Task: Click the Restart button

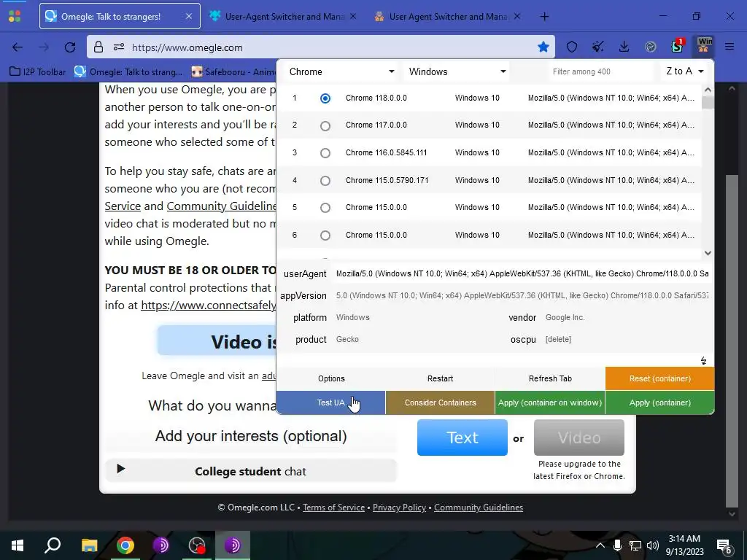Action: click(x=440, y=378)
